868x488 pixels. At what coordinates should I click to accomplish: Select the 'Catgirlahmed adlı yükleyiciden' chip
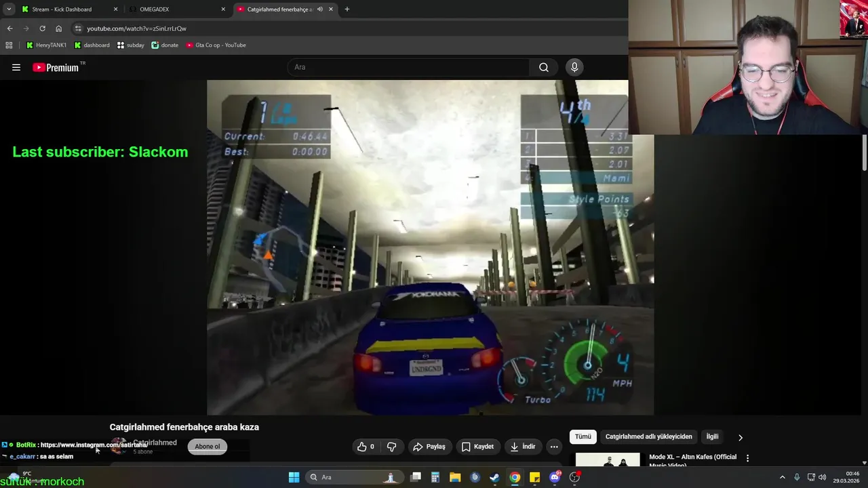tap(649, 436)
